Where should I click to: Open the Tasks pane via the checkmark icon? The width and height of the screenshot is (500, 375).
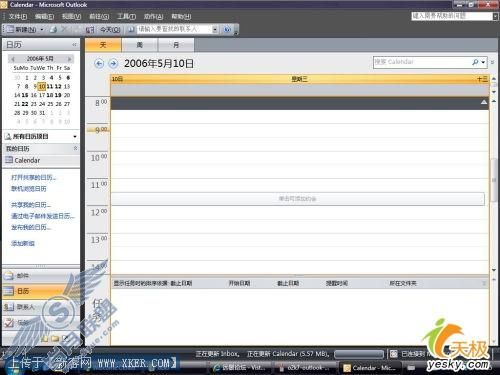click(9, 322)
